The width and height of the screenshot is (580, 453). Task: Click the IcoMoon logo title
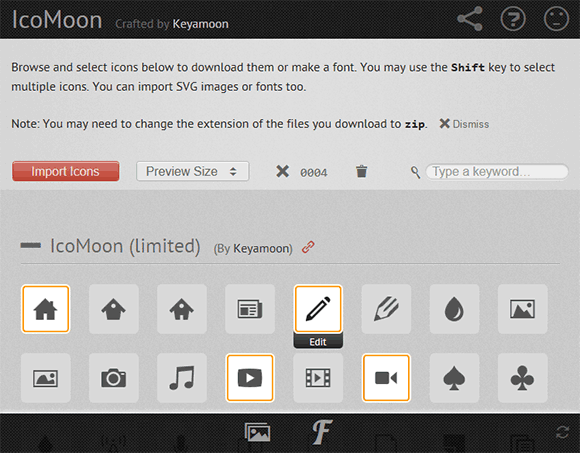57,20
